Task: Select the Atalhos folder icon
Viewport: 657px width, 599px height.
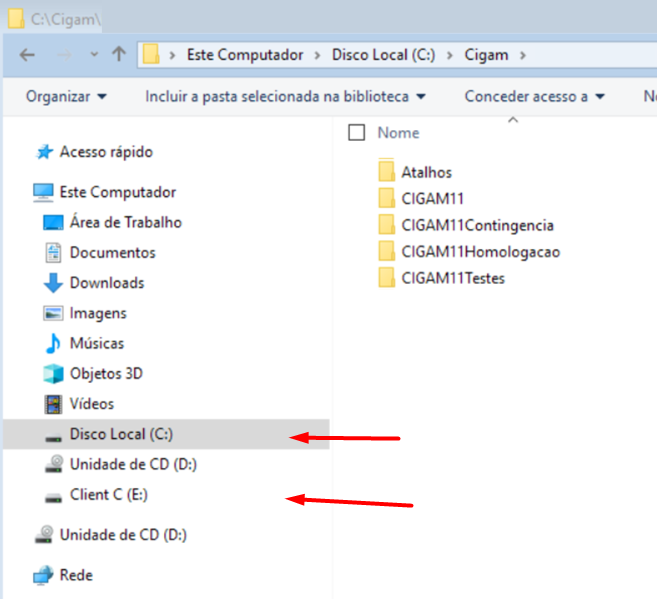Action: coord(386,170)
